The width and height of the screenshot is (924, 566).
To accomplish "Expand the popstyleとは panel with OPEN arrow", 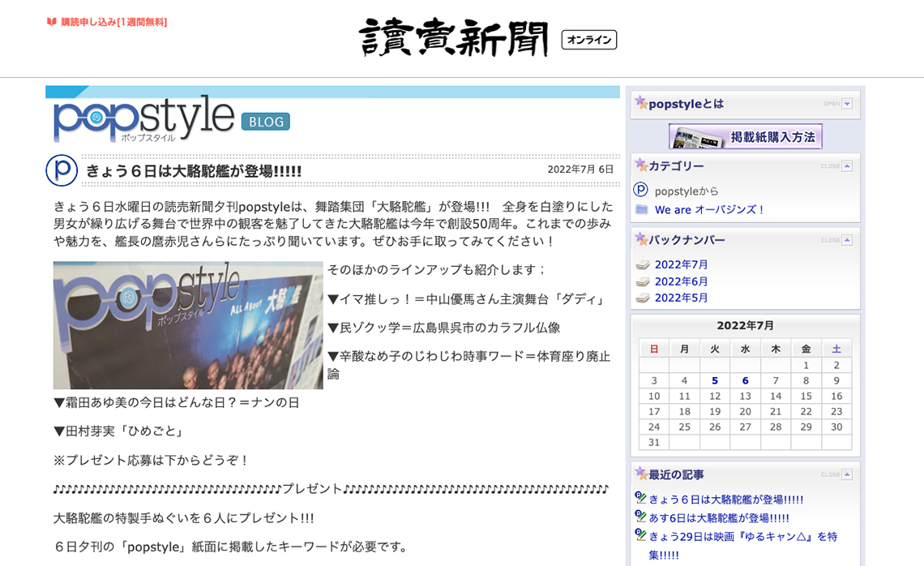I will coord(847,104).
